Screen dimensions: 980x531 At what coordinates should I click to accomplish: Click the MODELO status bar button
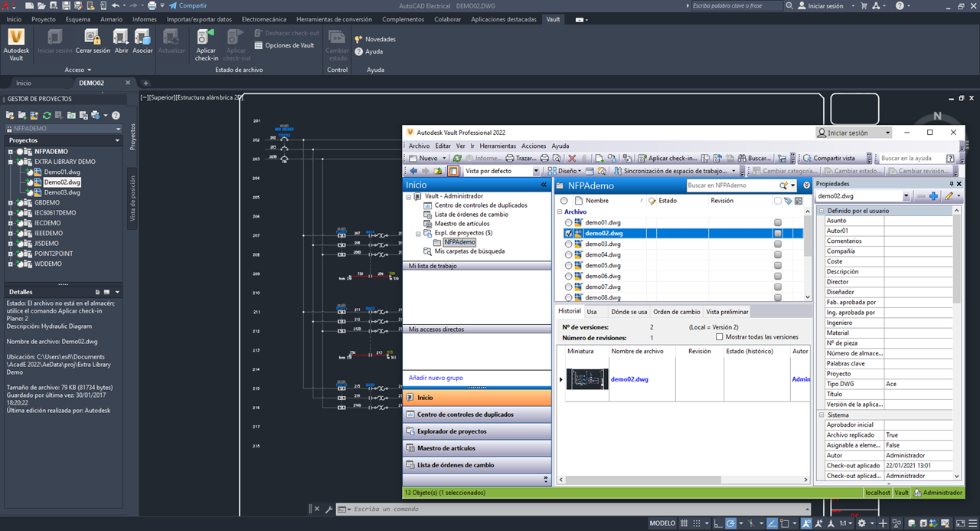pos(662,523)
